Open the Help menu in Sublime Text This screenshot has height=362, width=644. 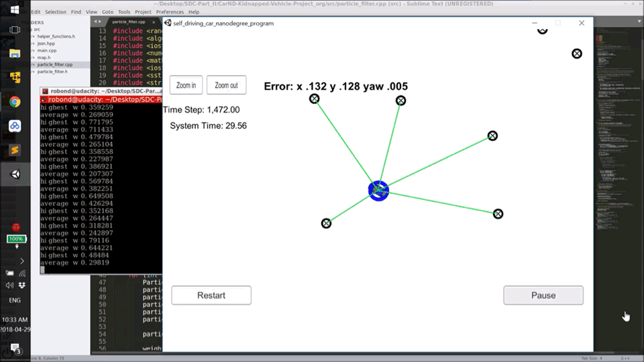194,12
